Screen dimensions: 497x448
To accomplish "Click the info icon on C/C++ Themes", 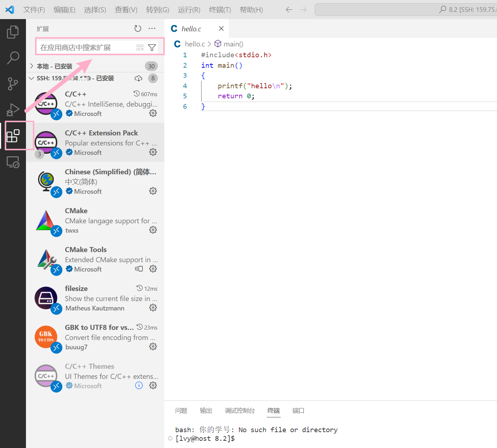I will pos(139,385).
